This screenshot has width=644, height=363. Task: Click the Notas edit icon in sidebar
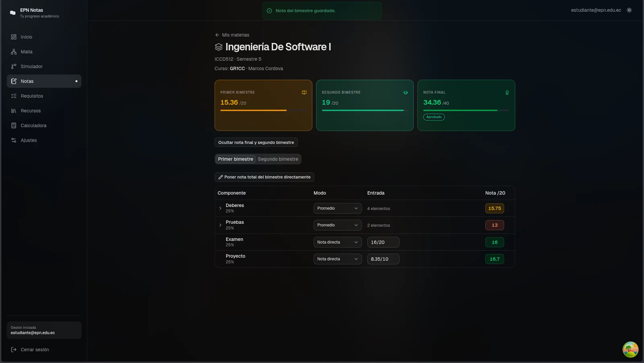(14, 81)
